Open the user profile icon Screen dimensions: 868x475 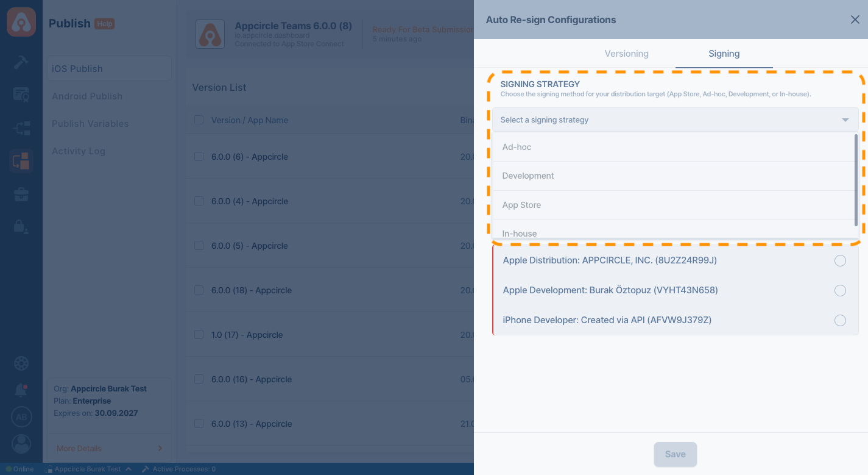[21, 443]
